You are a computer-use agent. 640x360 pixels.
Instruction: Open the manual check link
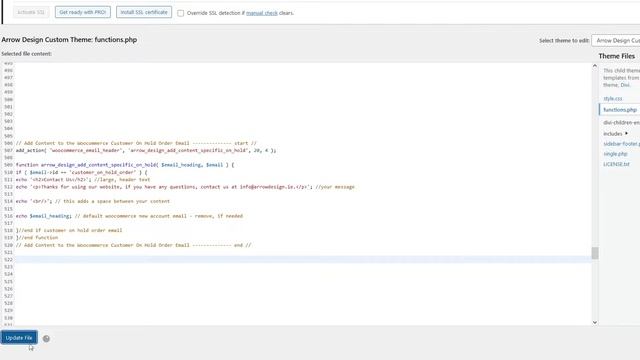[262, 13]
